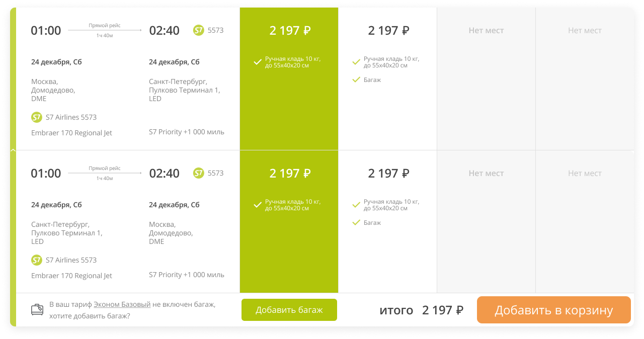Open the Эконом Базовый tariff link

click(122, 304)
